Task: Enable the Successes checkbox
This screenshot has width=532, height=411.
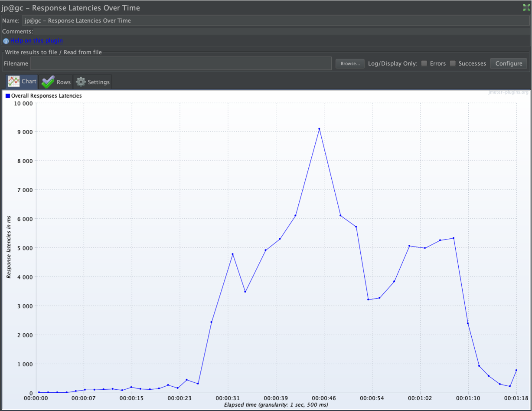Action: pyautogui.click(x=453, y=63)
